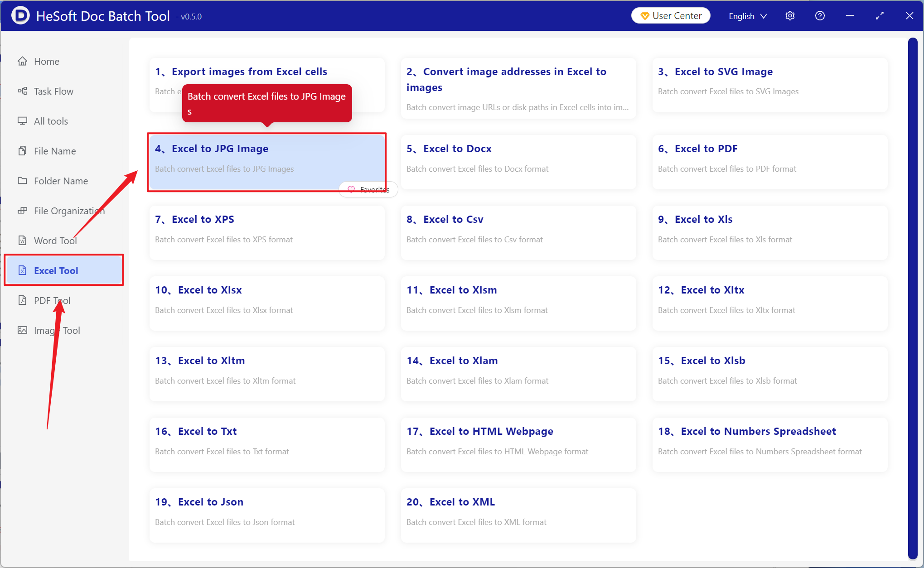Viewport: 924px width, 568px height.
Task: Open Excel to Csv tool
Action: 518,233
